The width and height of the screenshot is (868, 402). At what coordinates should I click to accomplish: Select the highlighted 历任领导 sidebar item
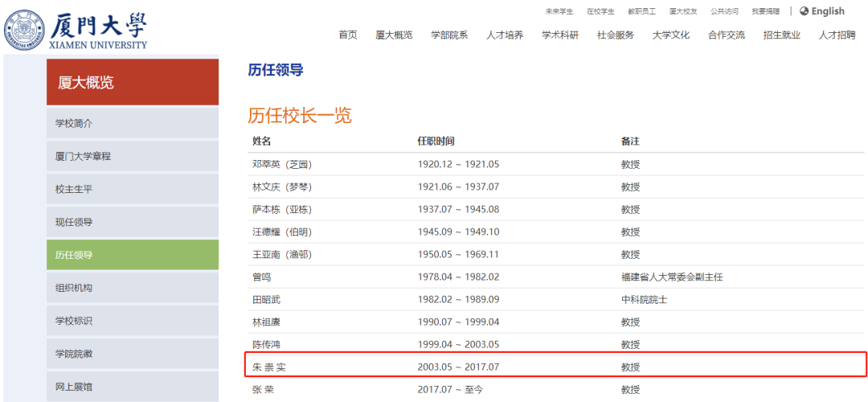coord(133,255)
